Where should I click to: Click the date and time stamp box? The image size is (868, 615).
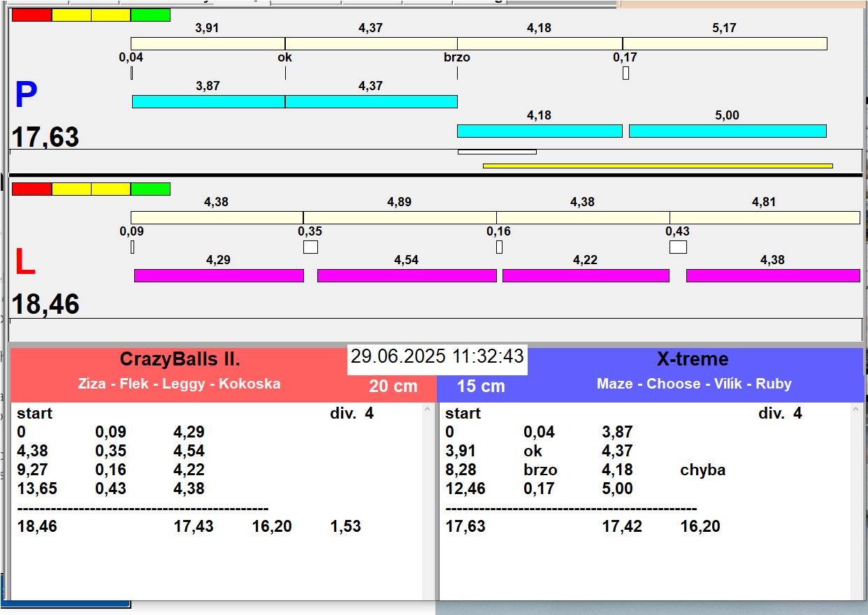(x=437, y=356)
